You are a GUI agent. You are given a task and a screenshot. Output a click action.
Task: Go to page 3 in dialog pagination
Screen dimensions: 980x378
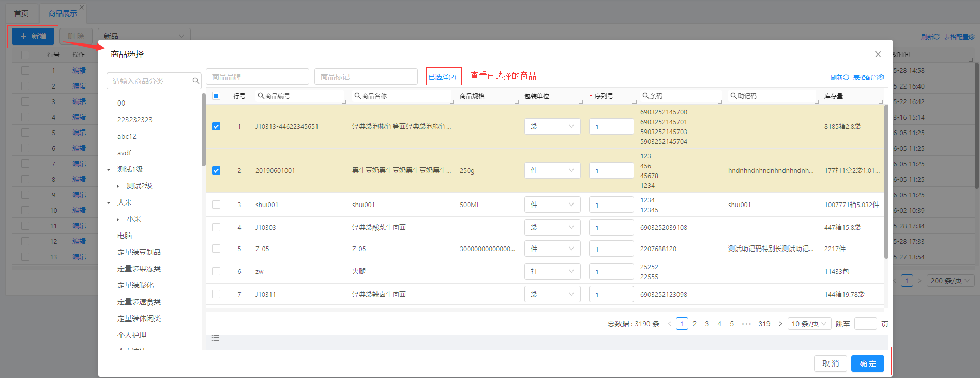(x=707, y=324)
